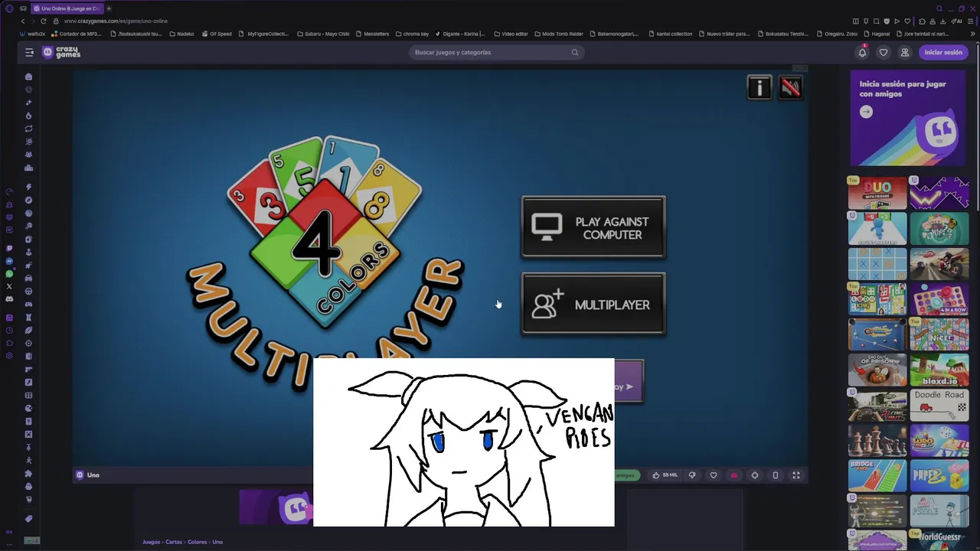This screenshot has height=551, width=980.
Task: Open the 'Hagenai' bookmark
Action: [877, 34]
